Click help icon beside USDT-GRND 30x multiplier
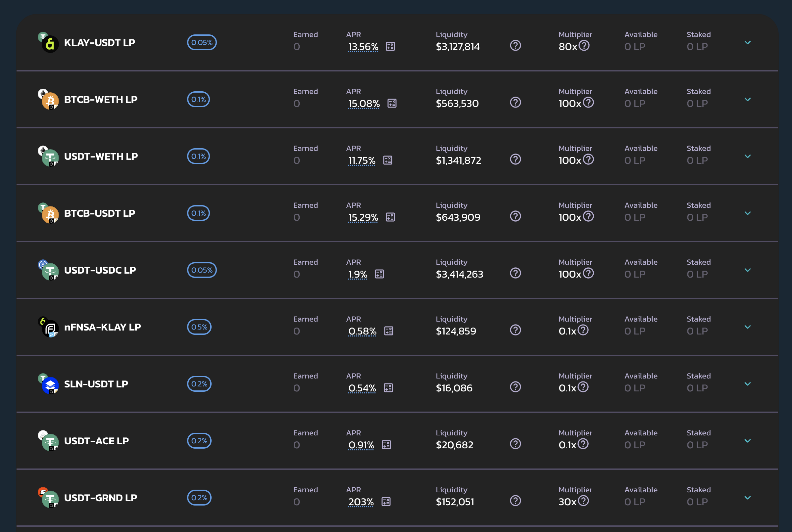Image resolution: width=792 pixels, height=532 pixels. click(x=583, y=501)
